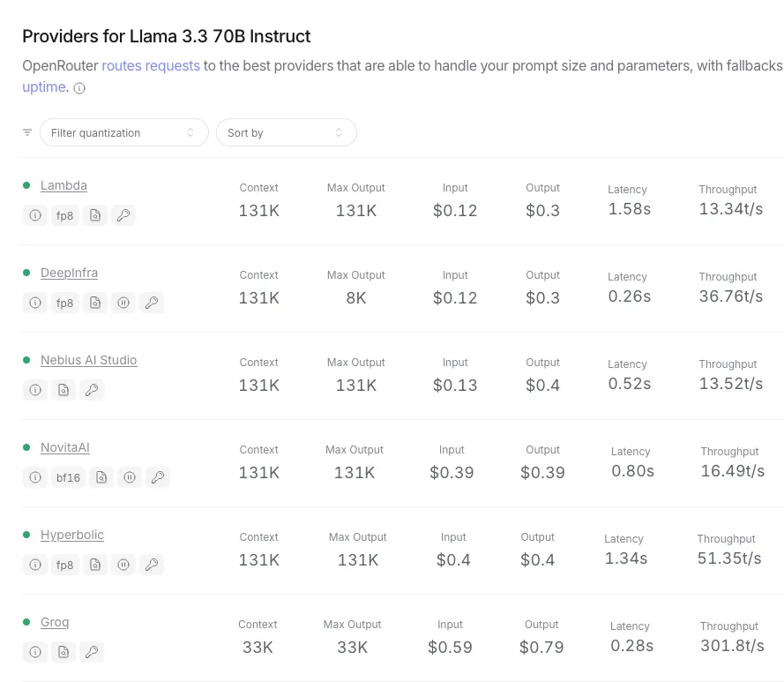Expand the Sort by dropdown
The image size is (784, 682).
(287, 132)
